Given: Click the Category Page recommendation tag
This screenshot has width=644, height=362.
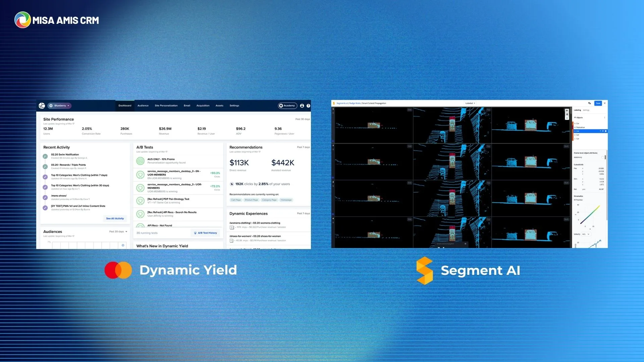Looking at the screenshot, I should point(269,200).
